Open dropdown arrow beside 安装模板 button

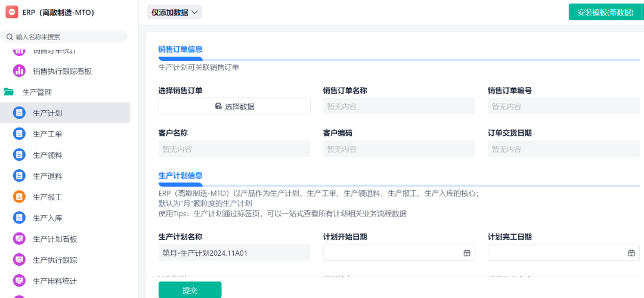point(642,13)
